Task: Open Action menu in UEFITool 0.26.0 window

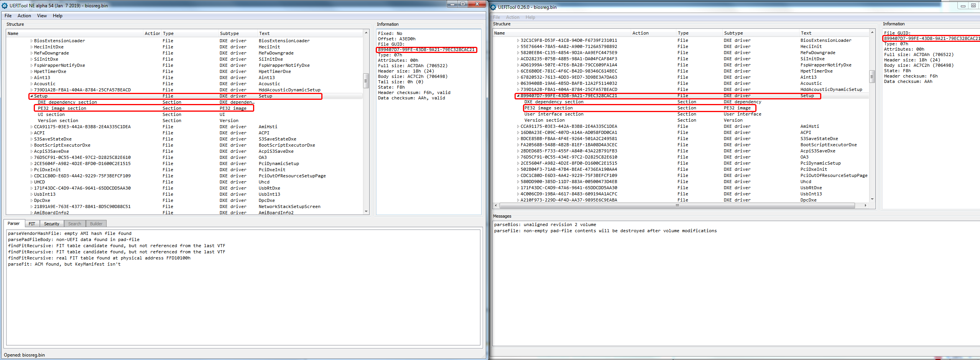Action: coord(513,17)
